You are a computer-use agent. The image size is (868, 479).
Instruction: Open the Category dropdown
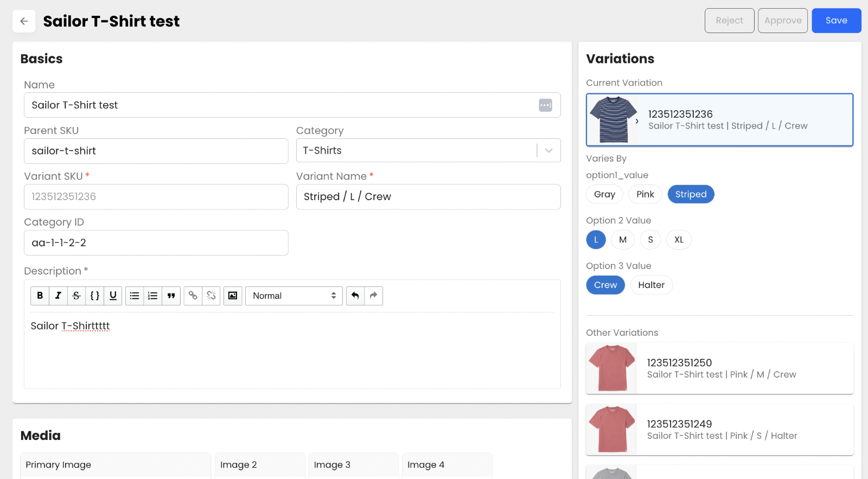point(548,151)
